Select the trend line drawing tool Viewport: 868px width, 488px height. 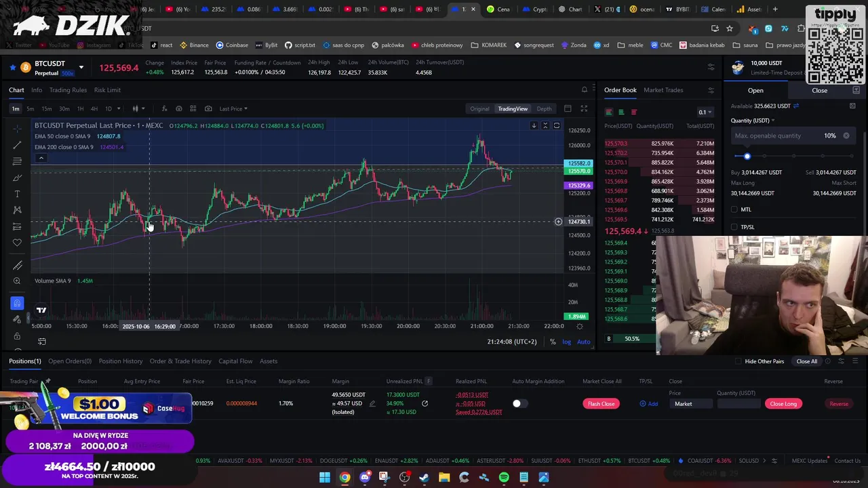coord(17,145)
